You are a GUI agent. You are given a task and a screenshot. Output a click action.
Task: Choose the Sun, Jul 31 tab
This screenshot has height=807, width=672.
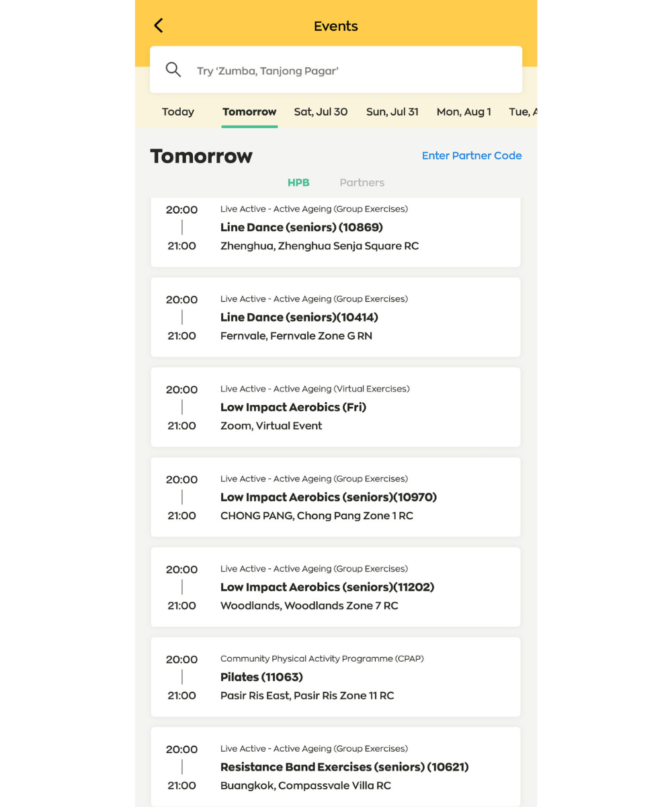[x=392, y=112]
